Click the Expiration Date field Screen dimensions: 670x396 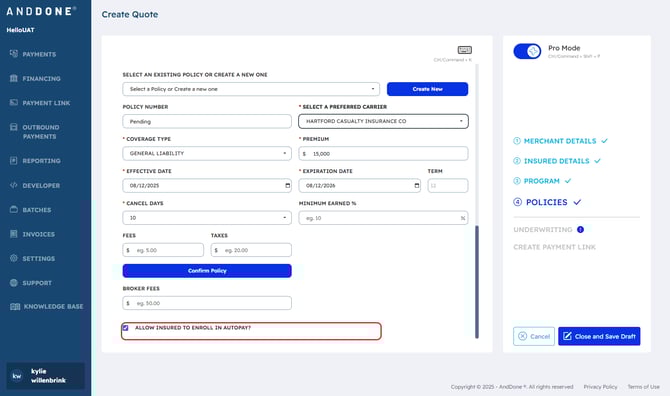pyautogui.click(x=359, y=185)
